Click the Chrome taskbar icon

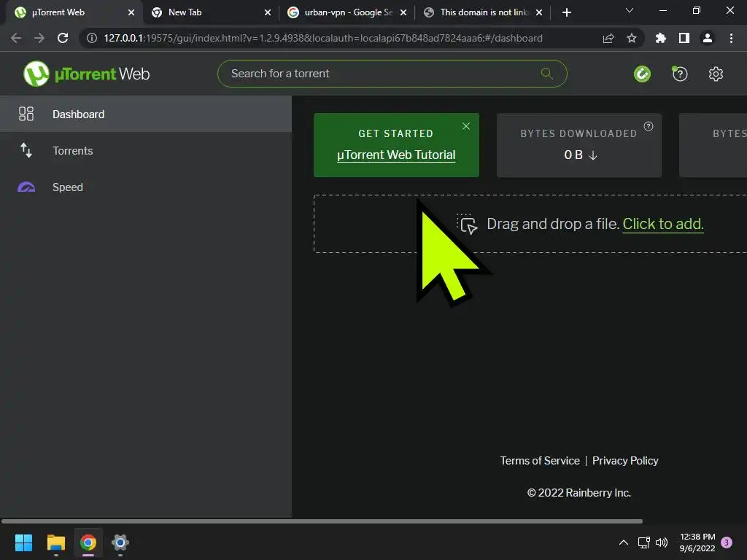tap(88, 542)
